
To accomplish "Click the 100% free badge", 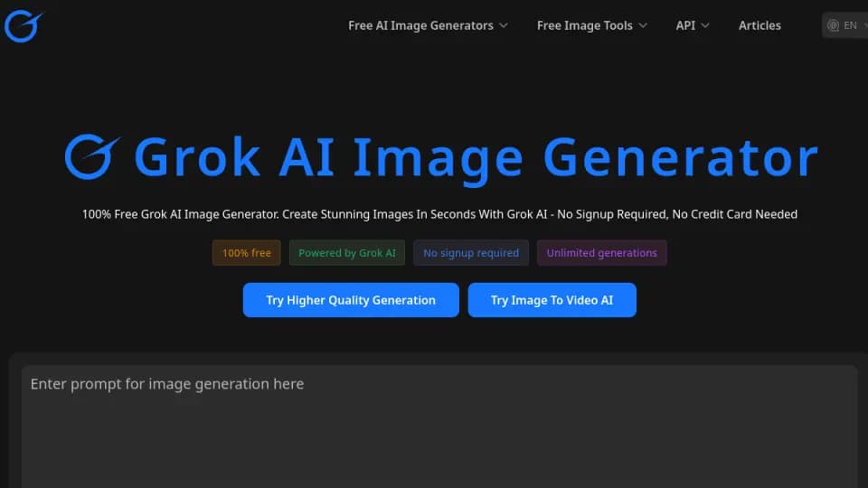I will point(246,253).
